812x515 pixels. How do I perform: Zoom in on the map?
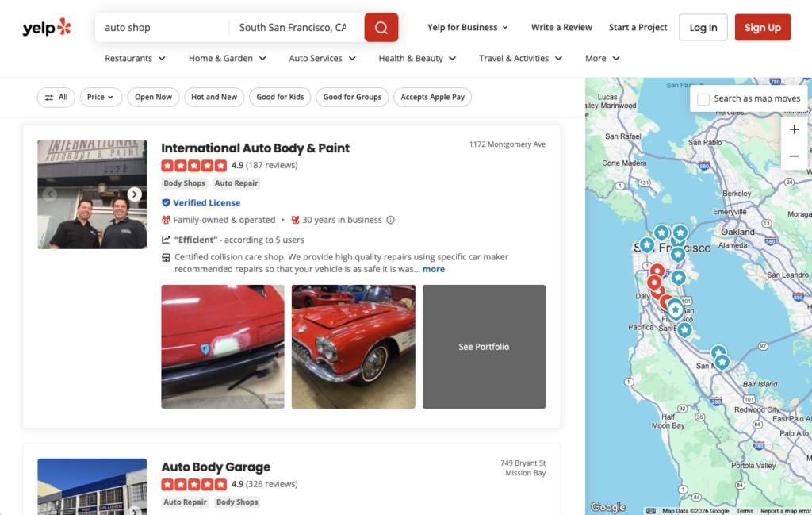794,130
